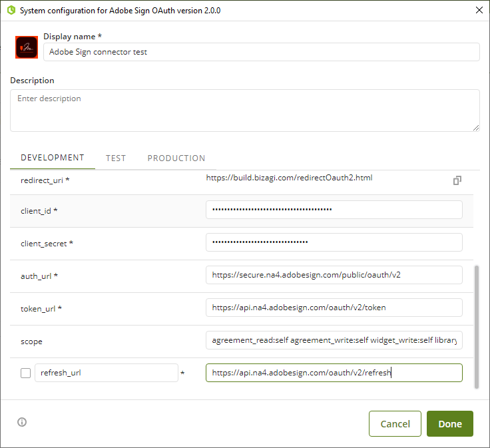Close the system configuration dialog

[479, 10]
